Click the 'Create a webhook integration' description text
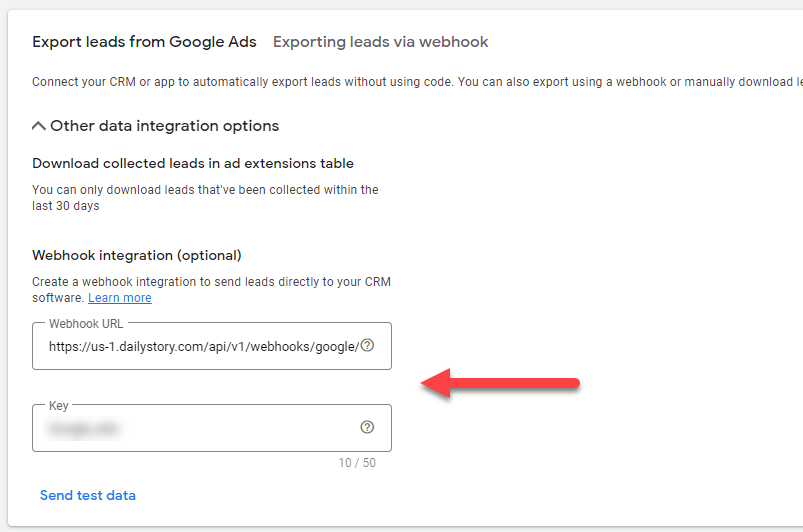 (x=210, y=282)
